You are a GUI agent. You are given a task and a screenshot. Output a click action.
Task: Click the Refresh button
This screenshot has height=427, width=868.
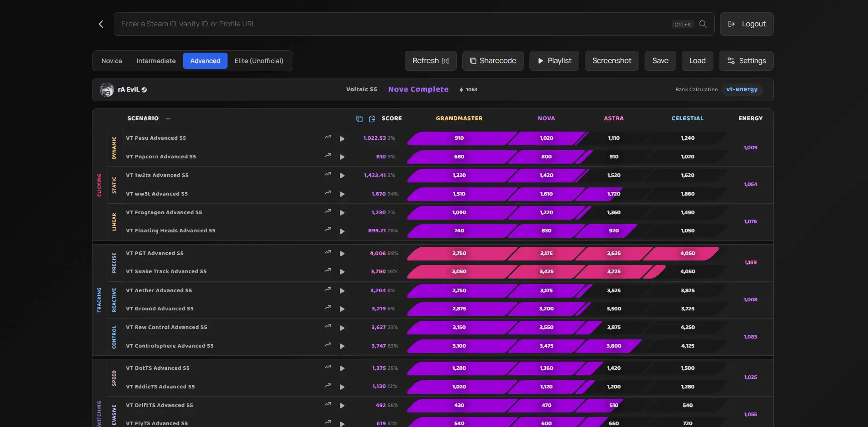pyautogui.click(x=430, y=60)
